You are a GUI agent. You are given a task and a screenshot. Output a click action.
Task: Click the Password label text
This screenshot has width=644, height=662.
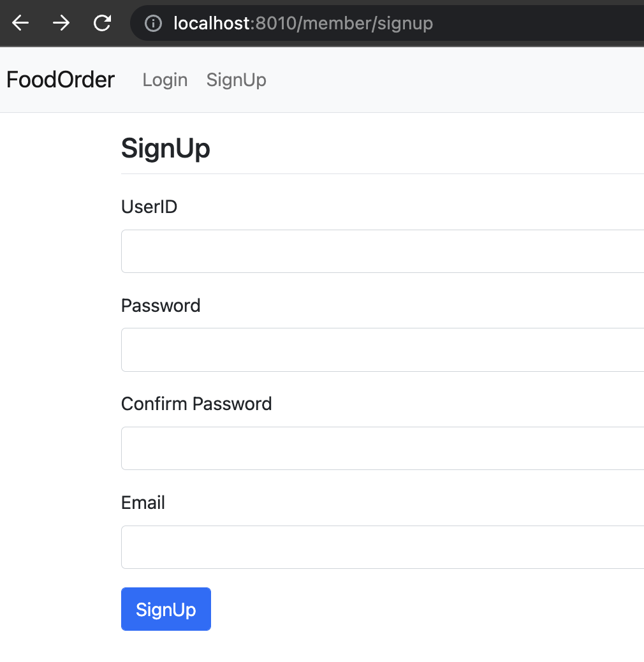(160, 305)
